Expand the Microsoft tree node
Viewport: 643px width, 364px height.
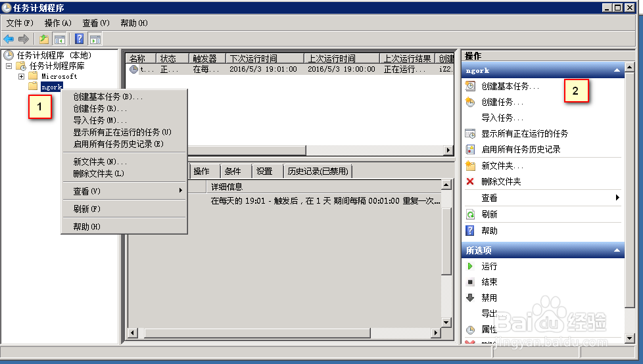(21, 76)
